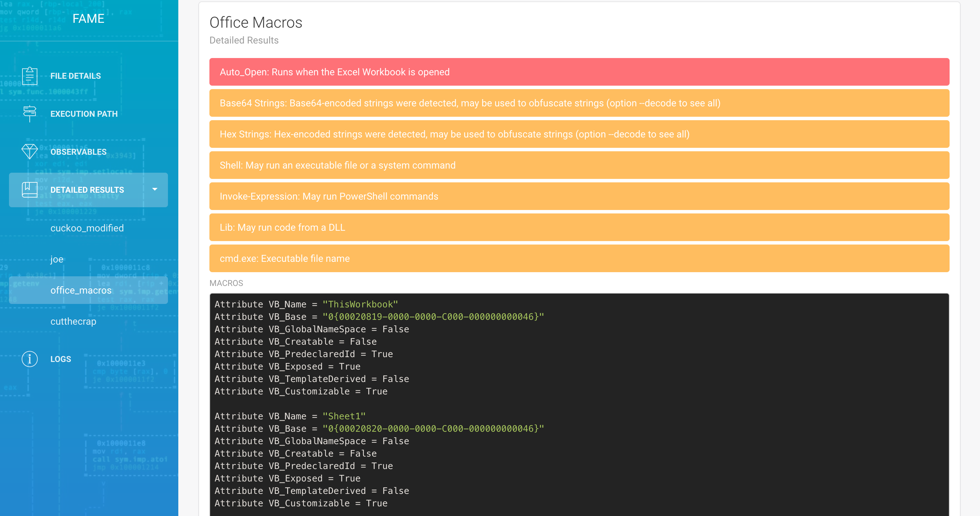Select the office_macros submenu item

[x=81, y=290]
